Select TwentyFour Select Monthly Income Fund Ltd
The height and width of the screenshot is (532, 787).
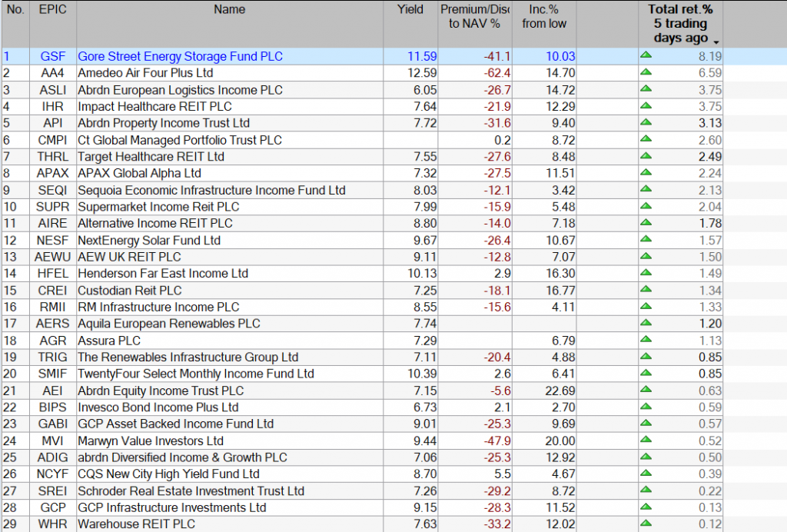196,374
